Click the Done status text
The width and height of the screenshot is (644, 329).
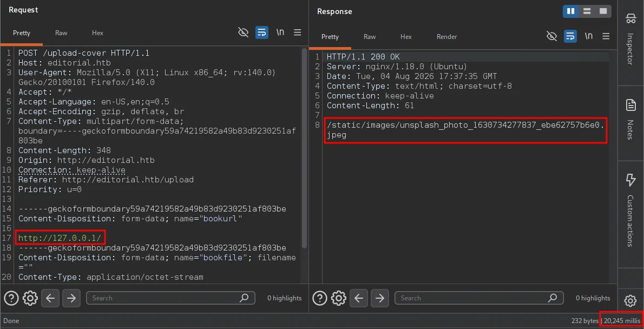(x=11, y=320)
